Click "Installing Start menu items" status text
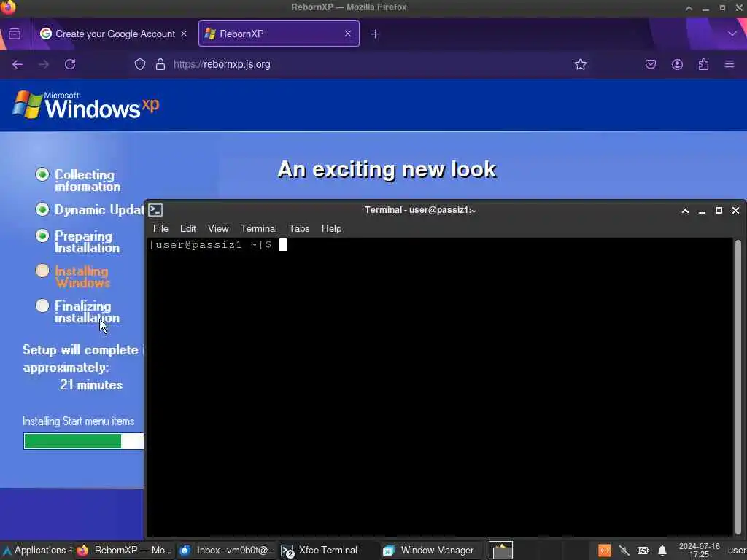 coord(79,421)
